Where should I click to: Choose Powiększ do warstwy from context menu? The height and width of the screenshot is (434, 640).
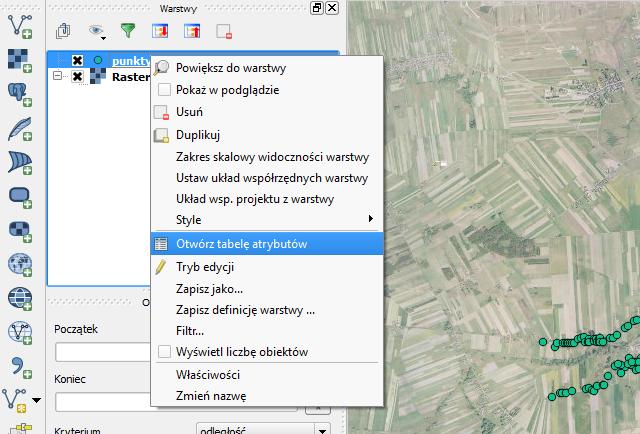pyautogui.click(x=267, y=68)
